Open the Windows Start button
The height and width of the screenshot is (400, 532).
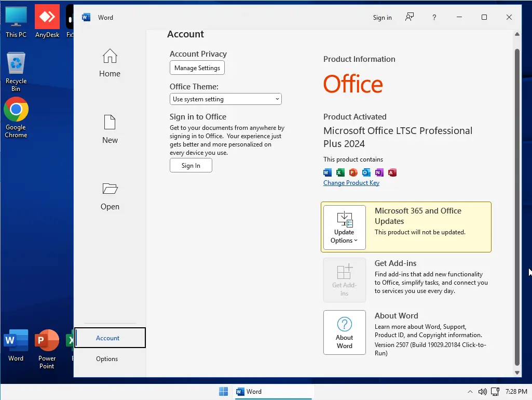click(x=224, y=392)
